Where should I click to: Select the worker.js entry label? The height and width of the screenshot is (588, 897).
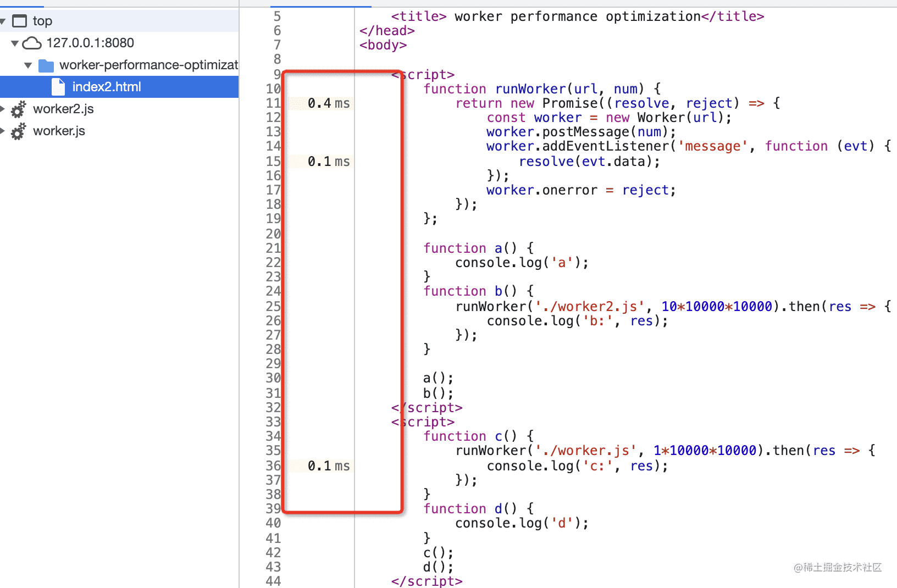click(x=59, y=131)
